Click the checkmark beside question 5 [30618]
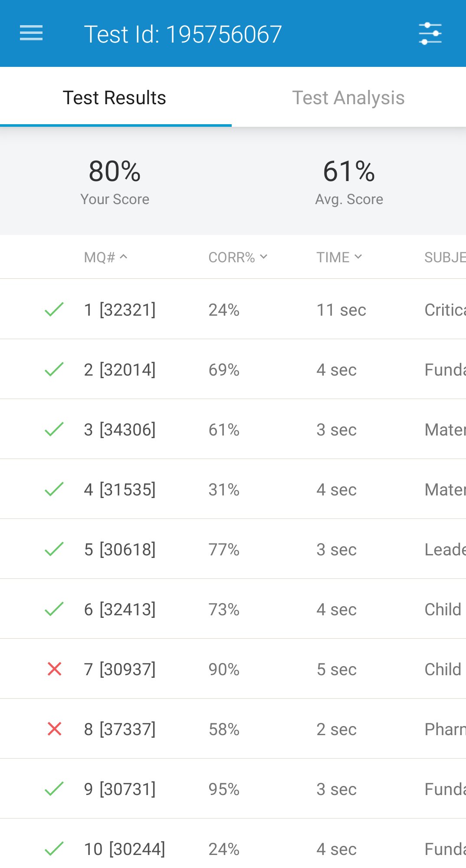466x868 pixels. click(x=54, y=549)
